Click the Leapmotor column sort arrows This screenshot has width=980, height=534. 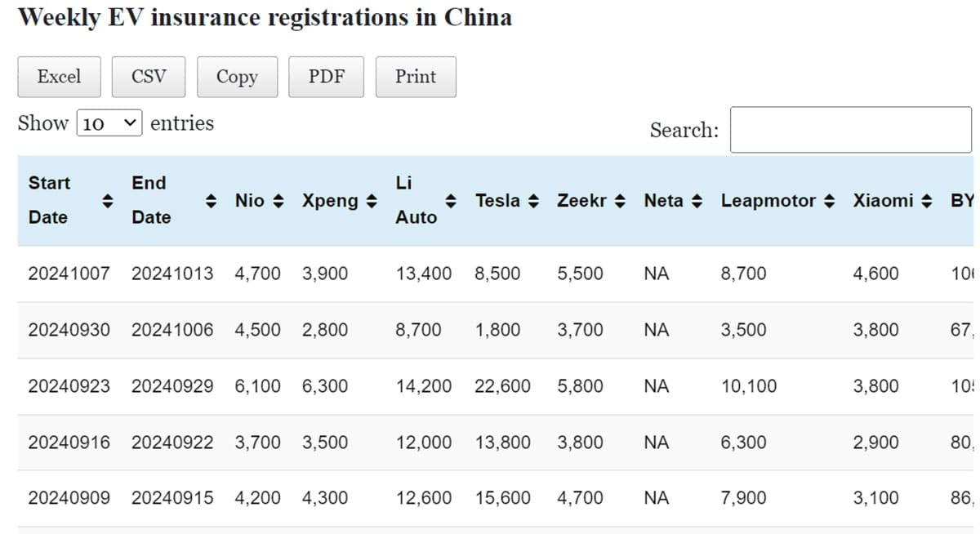(x=830, y=201)
